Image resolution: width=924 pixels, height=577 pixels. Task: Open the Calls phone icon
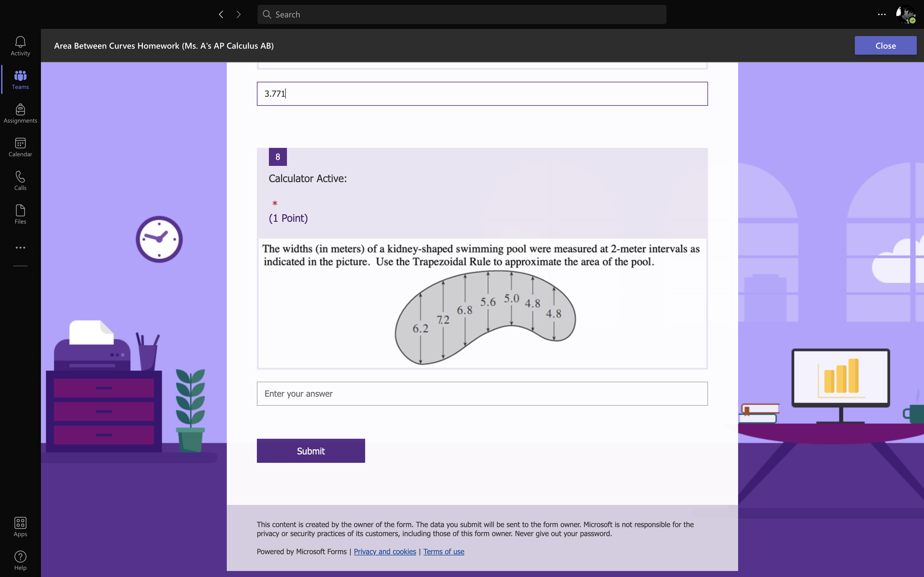(x=20, y=181)
